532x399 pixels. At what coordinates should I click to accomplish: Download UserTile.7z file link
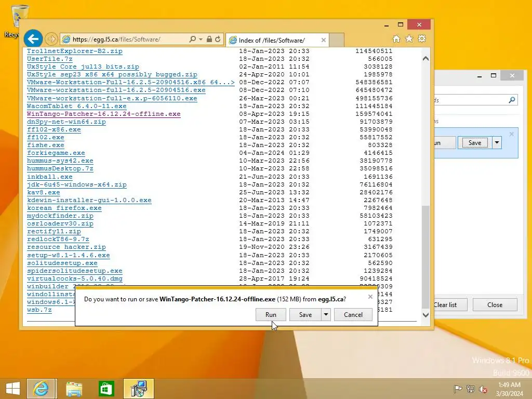[49, 59]
